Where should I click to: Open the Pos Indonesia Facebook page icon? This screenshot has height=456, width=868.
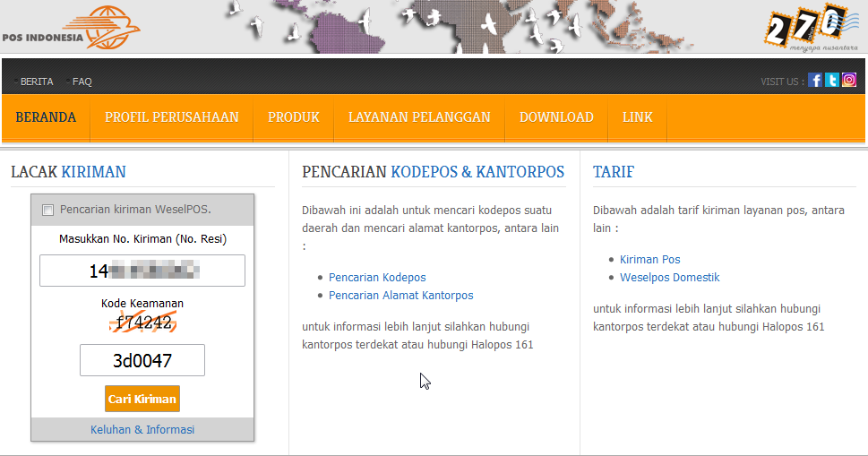tap(815, 81)
